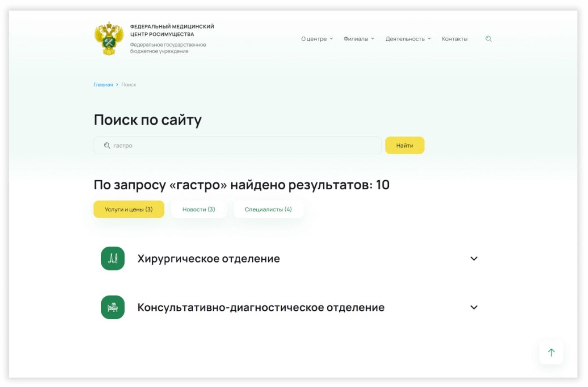This screenshot has height=387, width=588.
Task: Expand the Хирургическое отделение section chevron
Action: 474,259
